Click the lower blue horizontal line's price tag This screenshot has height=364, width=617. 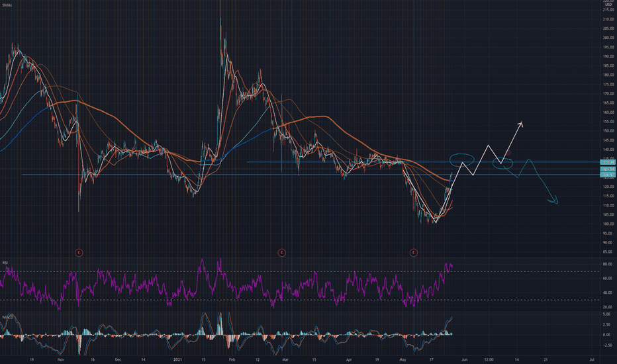click(x=608, y=174)
